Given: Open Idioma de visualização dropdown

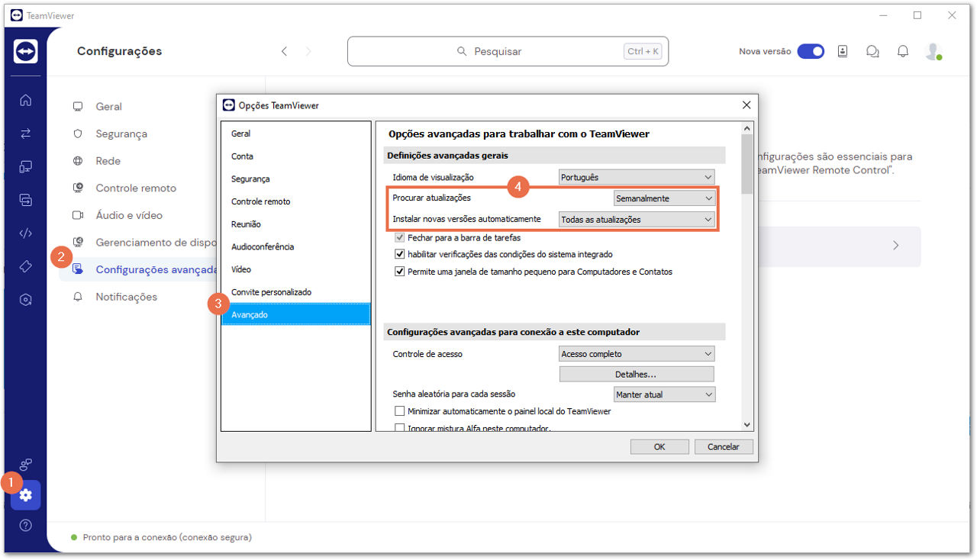Looking at the screenshot, I should (637, 177).
